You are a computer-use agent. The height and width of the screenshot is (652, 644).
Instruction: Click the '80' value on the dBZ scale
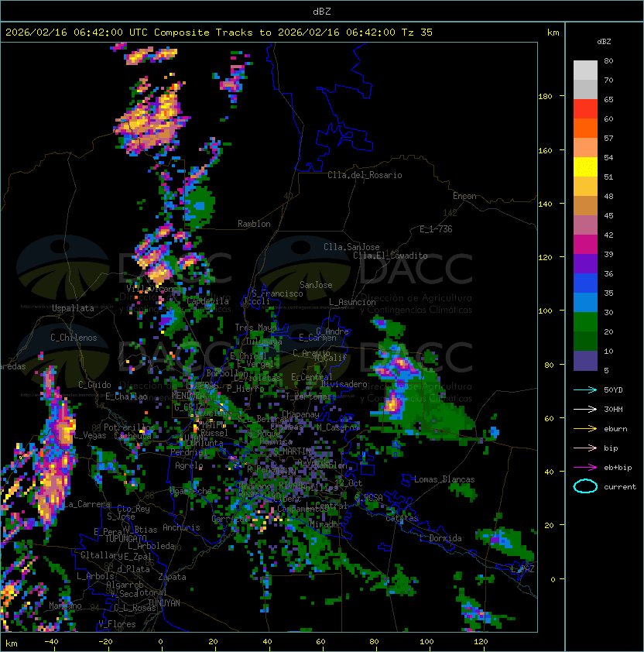click(608, 60)
